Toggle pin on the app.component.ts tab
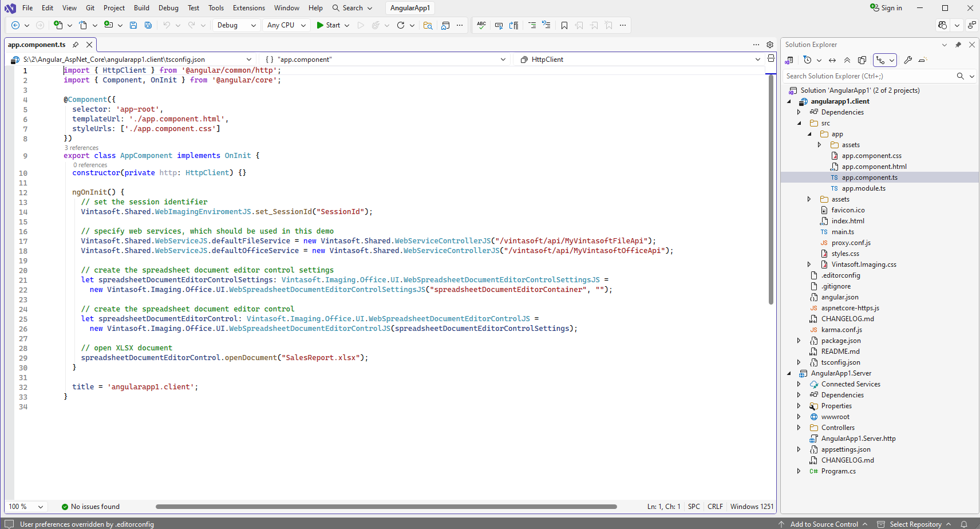This screenshot has height=529, width=980. [76, 45]
